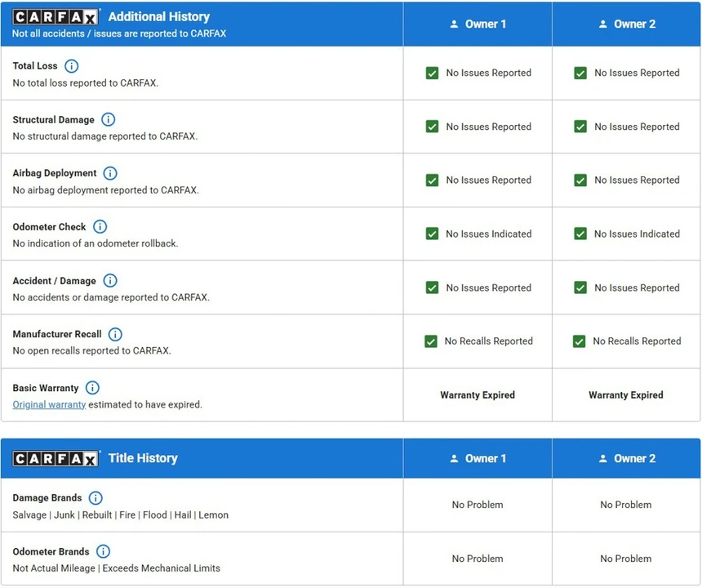Click Owner 1 person icon in Additional History

pos(454,24)
